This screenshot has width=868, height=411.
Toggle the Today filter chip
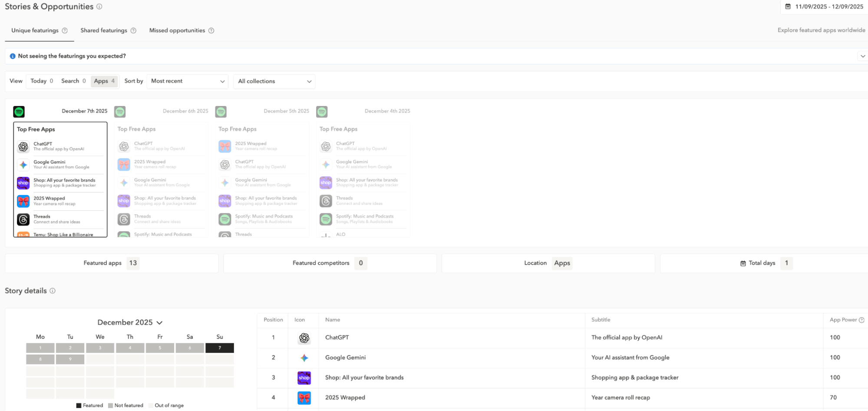(x=41, y=81)
